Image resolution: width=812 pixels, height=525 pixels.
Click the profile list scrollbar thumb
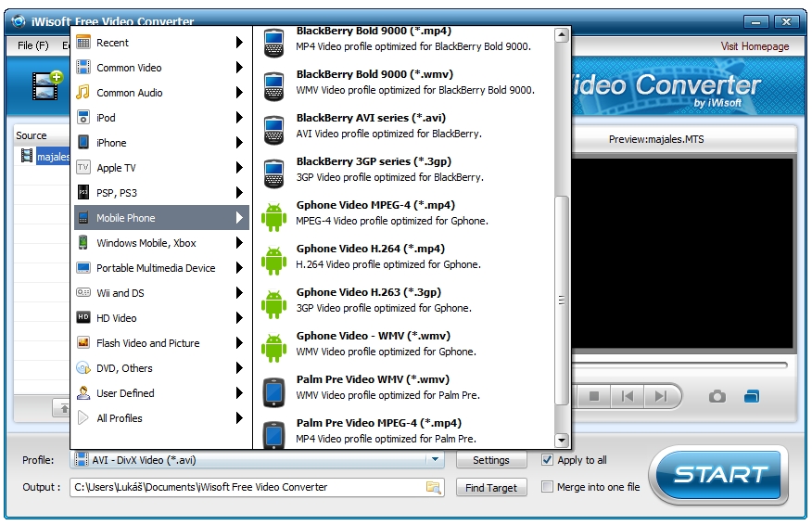(x=562, y=301)
